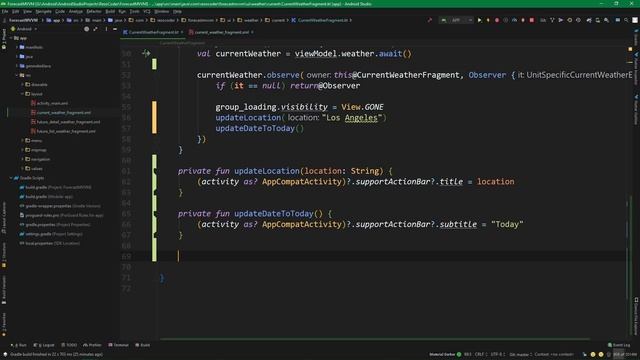Screen dimensions: 640x360
Task: Click breadcrumb item 'current' in navigation bar
Action: coord(276,20)
